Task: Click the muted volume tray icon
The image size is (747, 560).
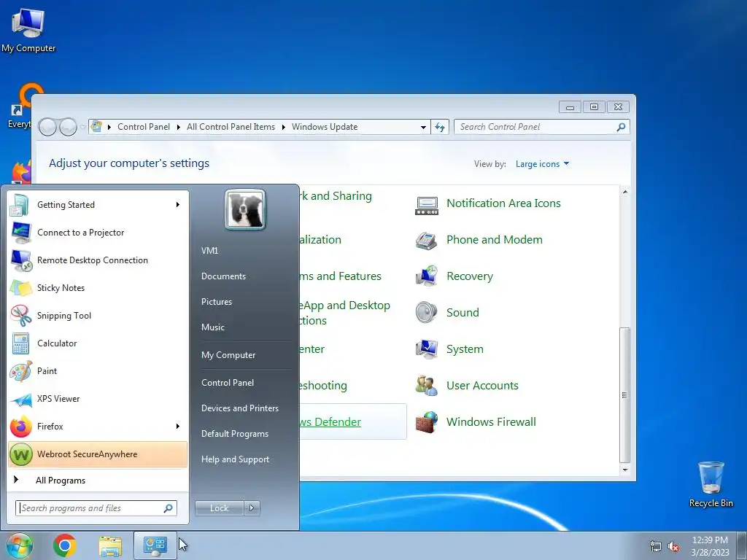Action: point(673,546)
